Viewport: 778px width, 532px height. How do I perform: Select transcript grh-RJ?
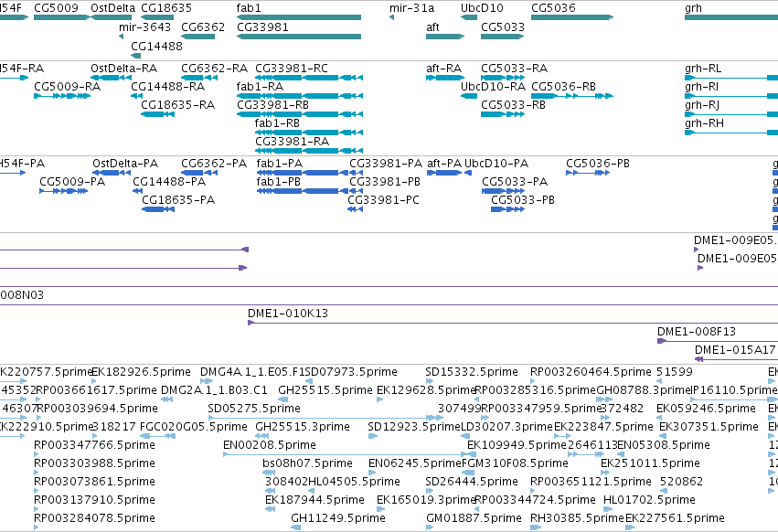tap(731, 114)
